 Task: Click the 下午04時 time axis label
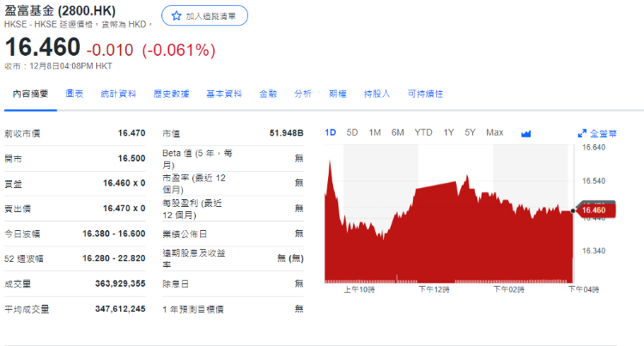(x=583, y=290)
